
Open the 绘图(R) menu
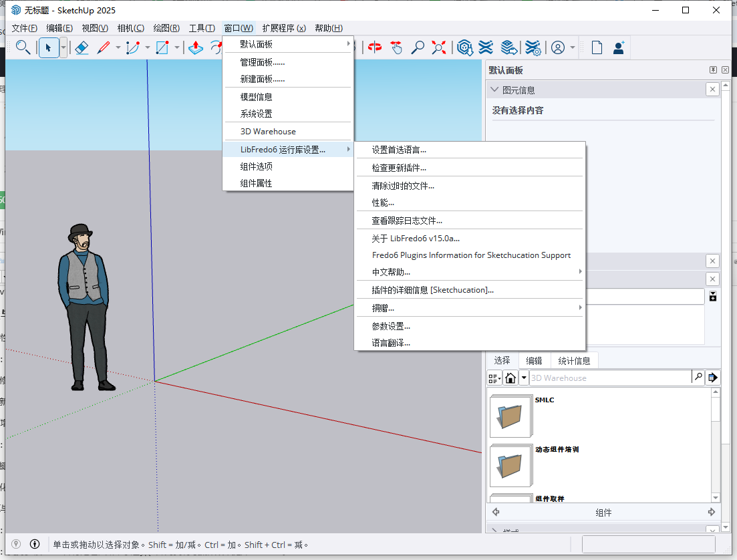pos(166,28)
